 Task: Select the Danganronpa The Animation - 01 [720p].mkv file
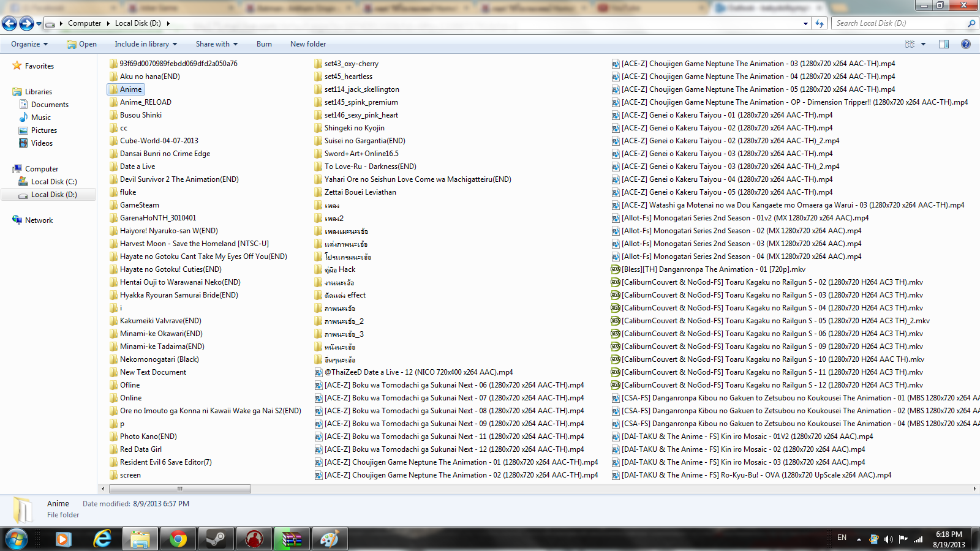(x=708, y=269)
